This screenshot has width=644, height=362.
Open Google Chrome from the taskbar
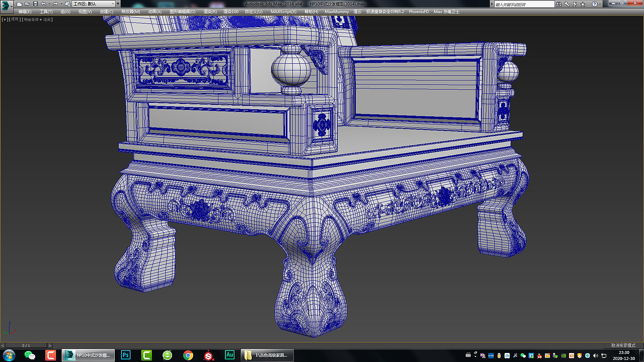pyautogui.click(x=188, y=355)
